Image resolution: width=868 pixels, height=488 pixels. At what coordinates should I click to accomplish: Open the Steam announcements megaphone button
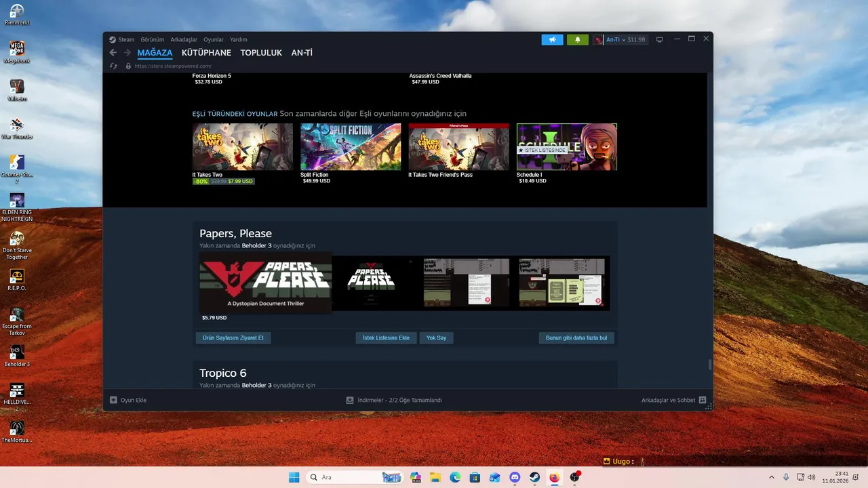point(552,39)
